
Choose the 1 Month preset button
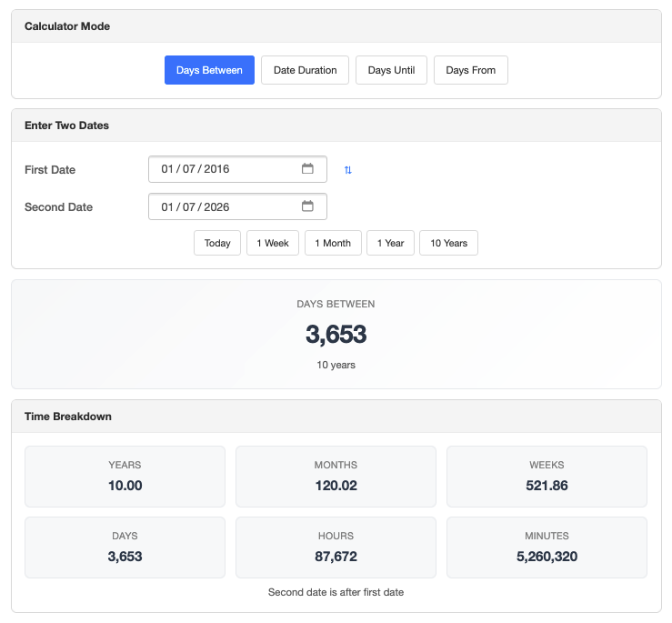332,243
